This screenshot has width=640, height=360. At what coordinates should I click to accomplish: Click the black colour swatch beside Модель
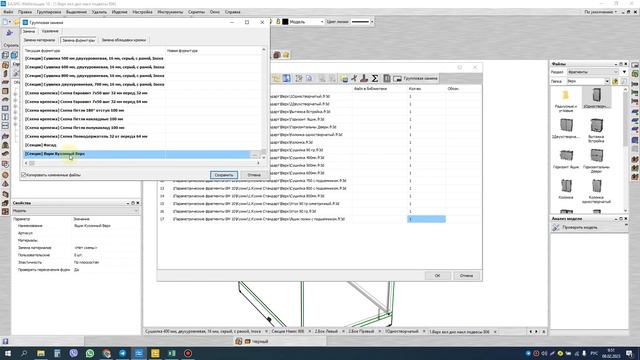click(285, 22)
